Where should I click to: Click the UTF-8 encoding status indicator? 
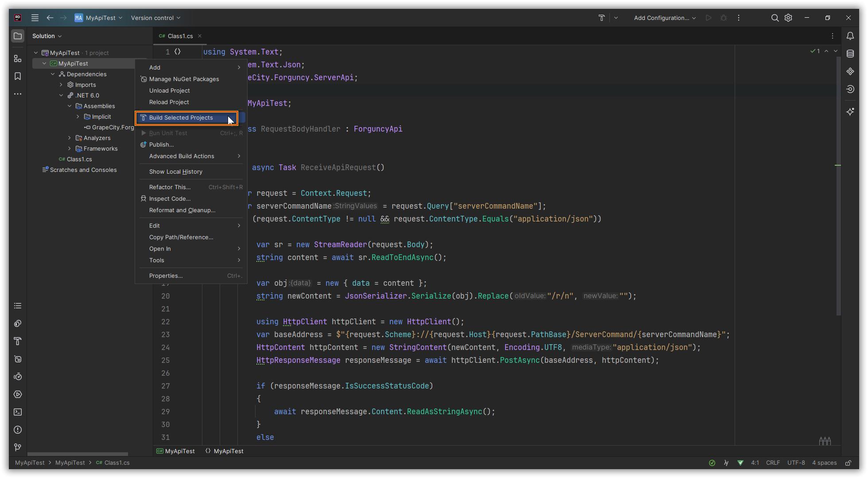796,463
